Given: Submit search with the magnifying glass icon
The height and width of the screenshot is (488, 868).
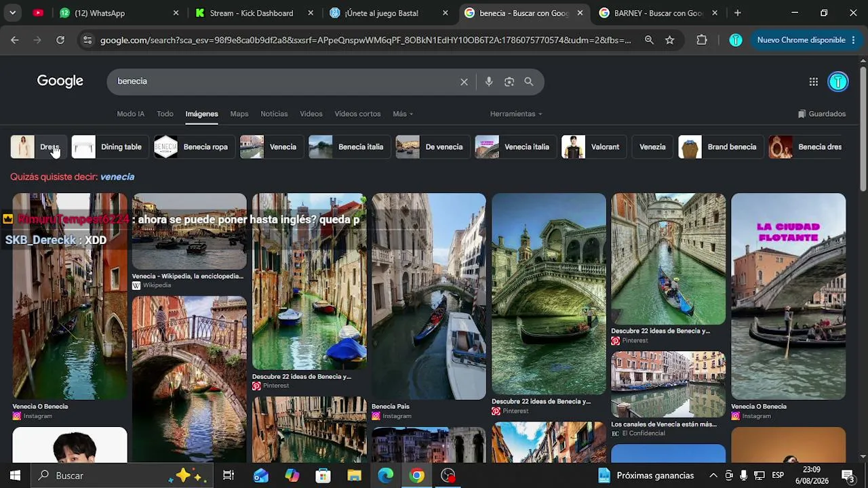Looking at the screenshot, I should click(x=529, y=81).
